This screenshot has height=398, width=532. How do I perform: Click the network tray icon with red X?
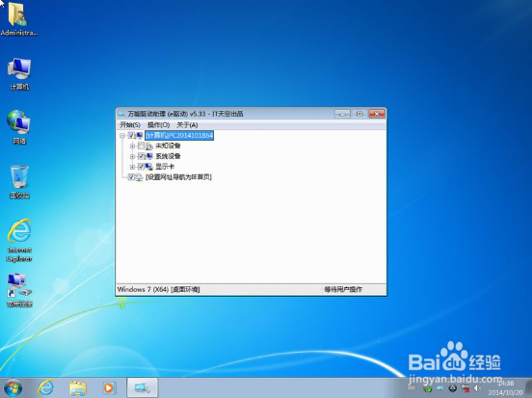[x=465, y=388]
